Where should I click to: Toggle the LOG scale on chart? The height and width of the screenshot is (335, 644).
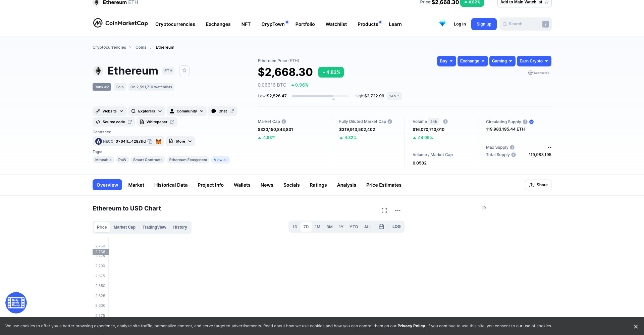click(x=396, y=227)
